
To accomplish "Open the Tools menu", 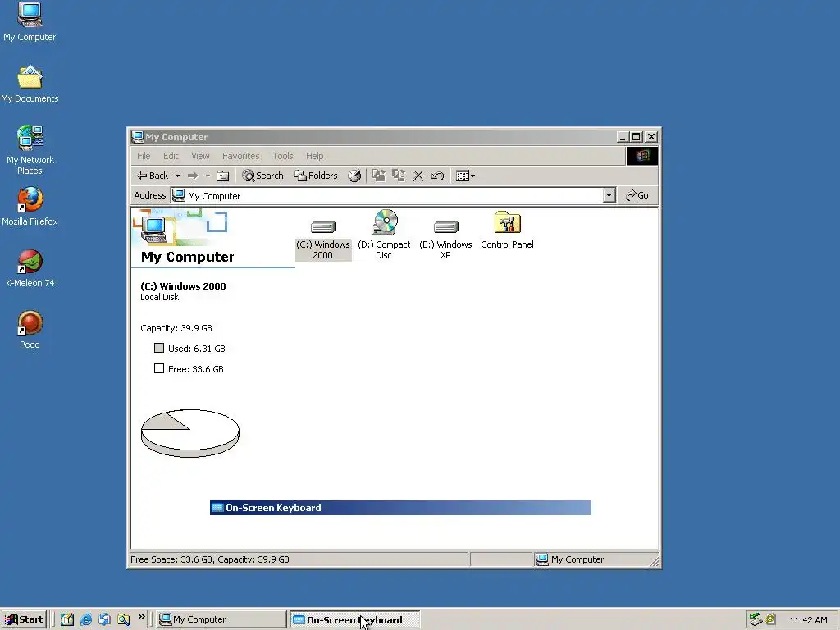I will point(283,156).
